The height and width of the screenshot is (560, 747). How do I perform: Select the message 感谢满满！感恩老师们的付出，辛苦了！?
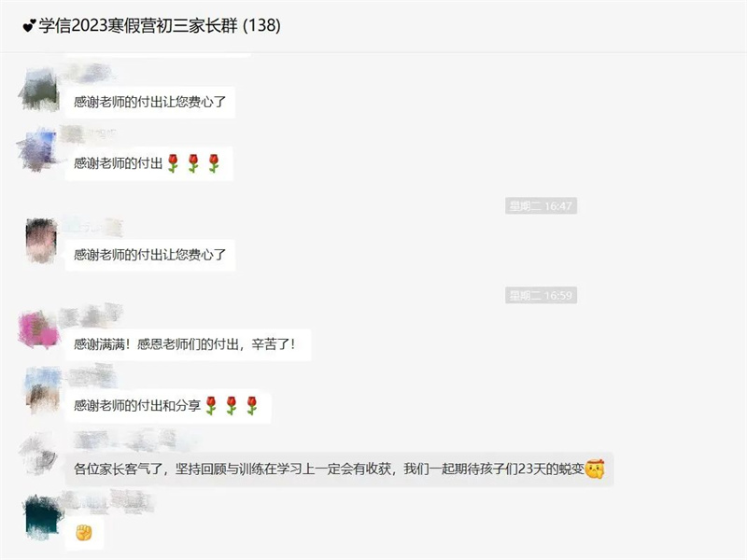(188, 344)
